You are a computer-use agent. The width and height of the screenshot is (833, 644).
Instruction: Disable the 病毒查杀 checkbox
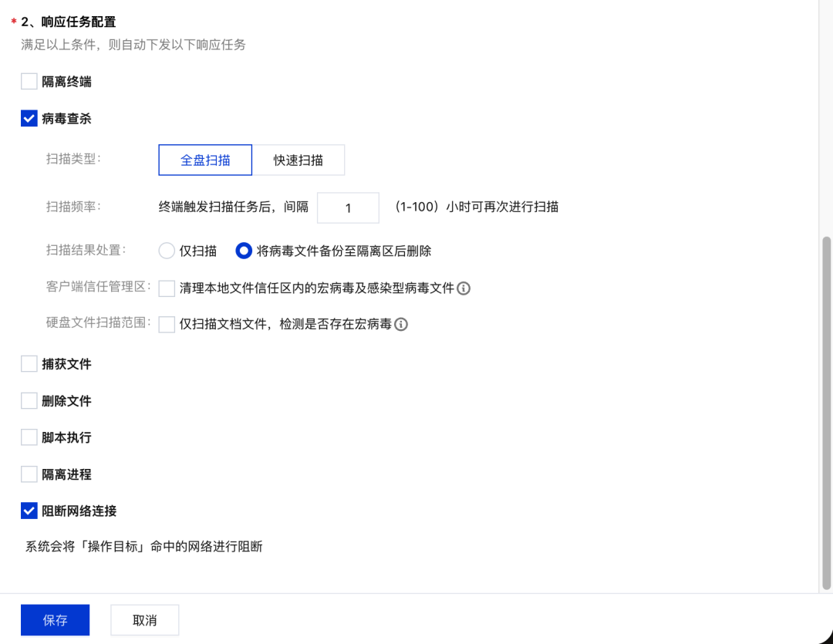28,119
